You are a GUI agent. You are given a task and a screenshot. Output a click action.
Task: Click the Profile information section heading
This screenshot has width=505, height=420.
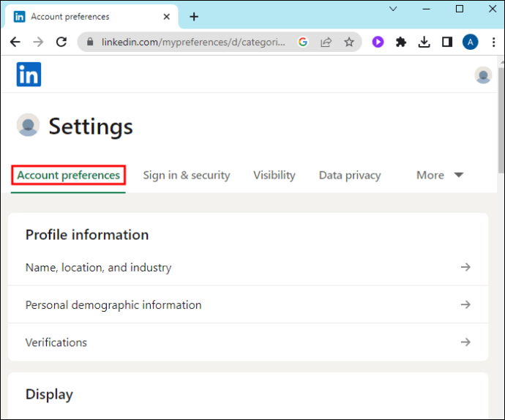tap(87, 235)
